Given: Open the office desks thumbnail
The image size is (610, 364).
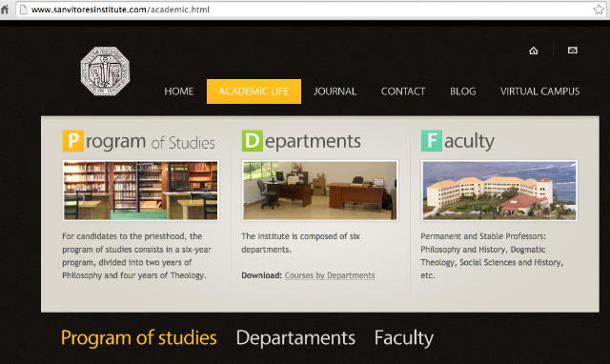Looking at the screenshot, I should click(x=320, y=191).
